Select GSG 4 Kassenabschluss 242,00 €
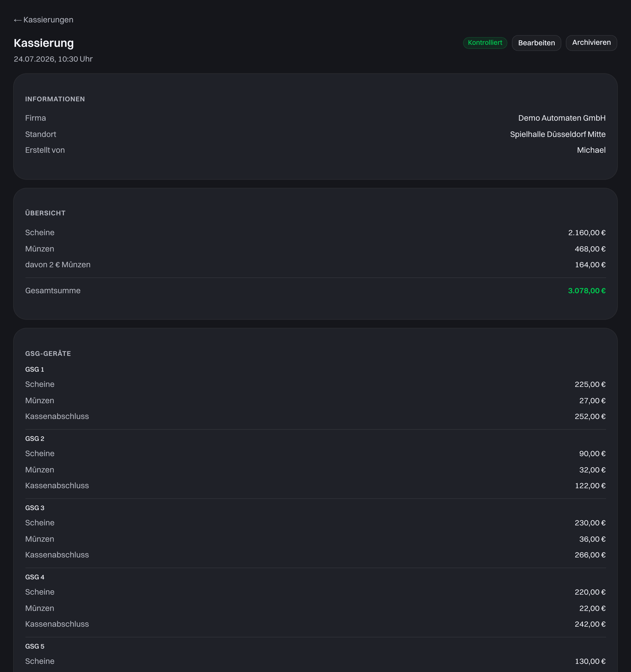 coord(590,624)
